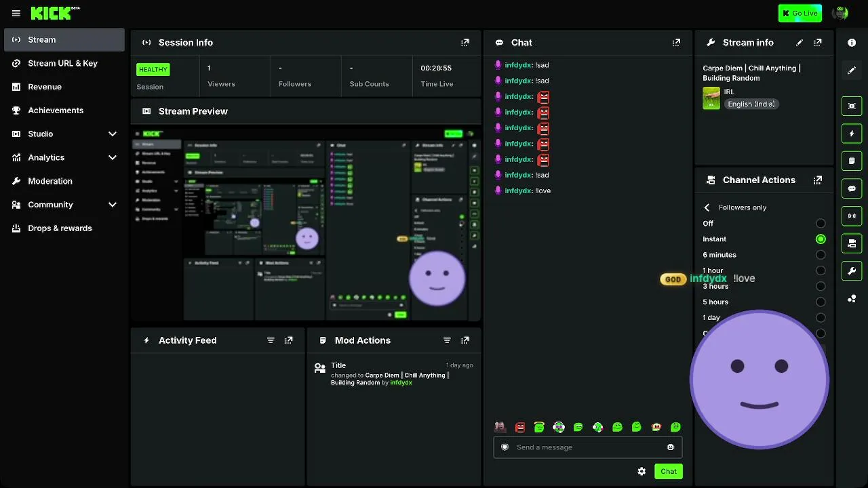Send the message with the Chat button

[669, 472]
